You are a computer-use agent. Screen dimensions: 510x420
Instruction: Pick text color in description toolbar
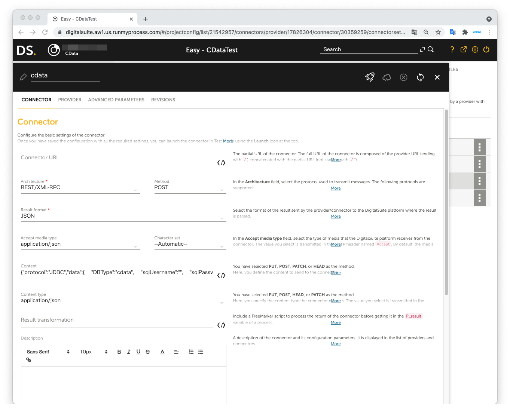click(x=162, y=352)
